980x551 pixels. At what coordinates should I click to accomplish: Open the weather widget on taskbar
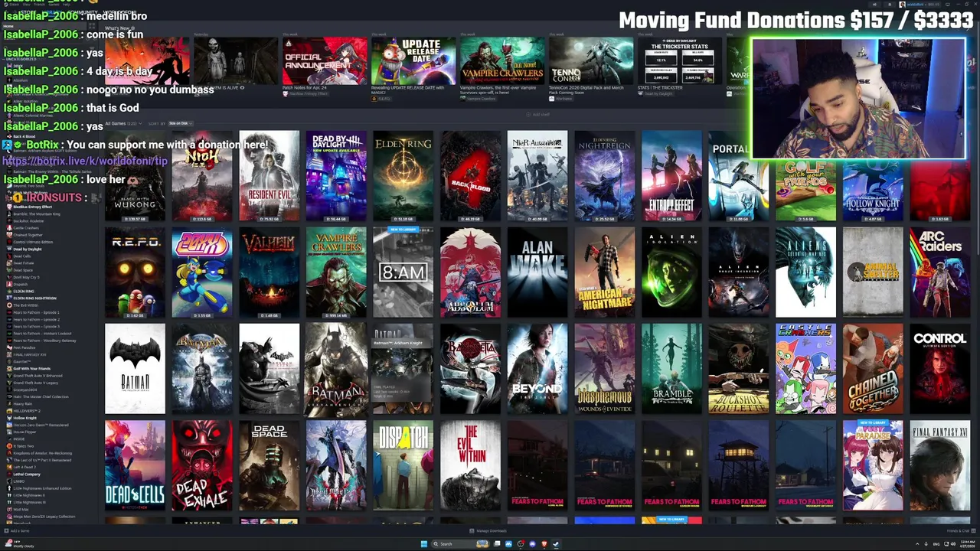click(18, 544)
